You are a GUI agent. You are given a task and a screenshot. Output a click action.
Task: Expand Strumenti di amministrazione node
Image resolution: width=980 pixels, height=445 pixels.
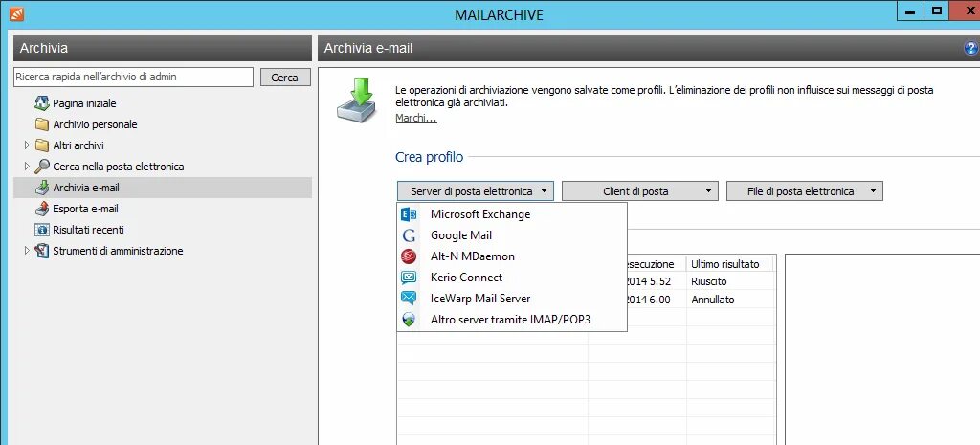pos(27,251)
